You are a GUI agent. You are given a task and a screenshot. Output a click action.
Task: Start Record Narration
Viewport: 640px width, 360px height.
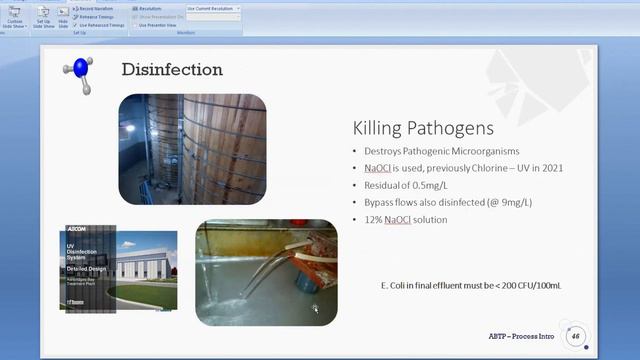93,9
